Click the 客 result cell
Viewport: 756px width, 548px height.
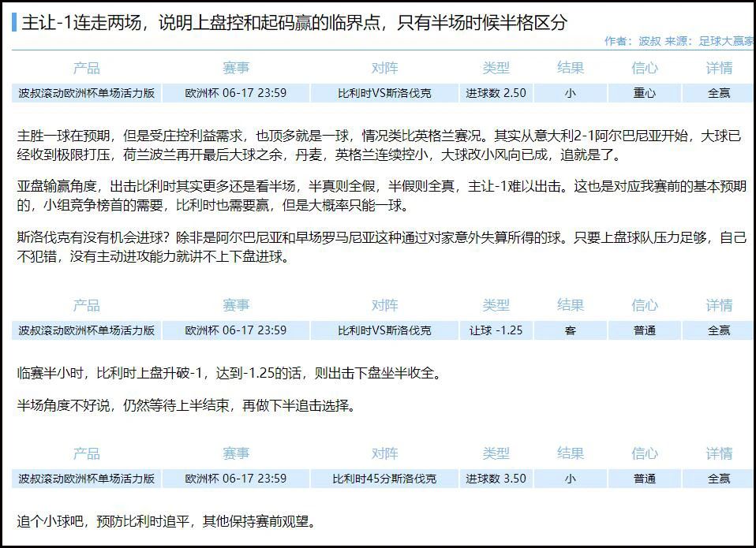[x=571, y=330]
